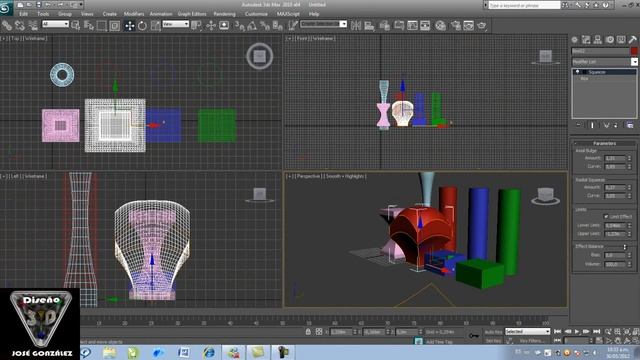Toggle Percent Snap
Screen dimensions: 640x360
point(265,26)
